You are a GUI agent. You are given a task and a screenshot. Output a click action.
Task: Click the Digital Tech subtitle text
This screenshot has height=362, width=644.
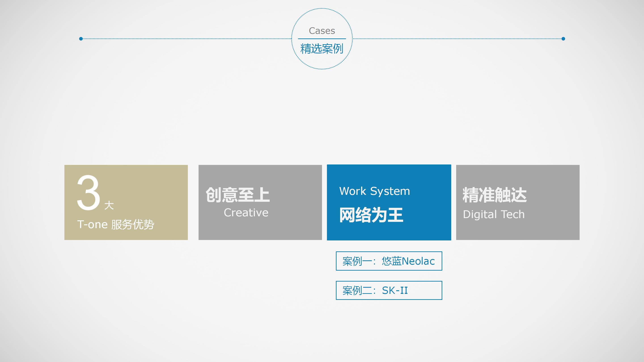pos(494,214)
